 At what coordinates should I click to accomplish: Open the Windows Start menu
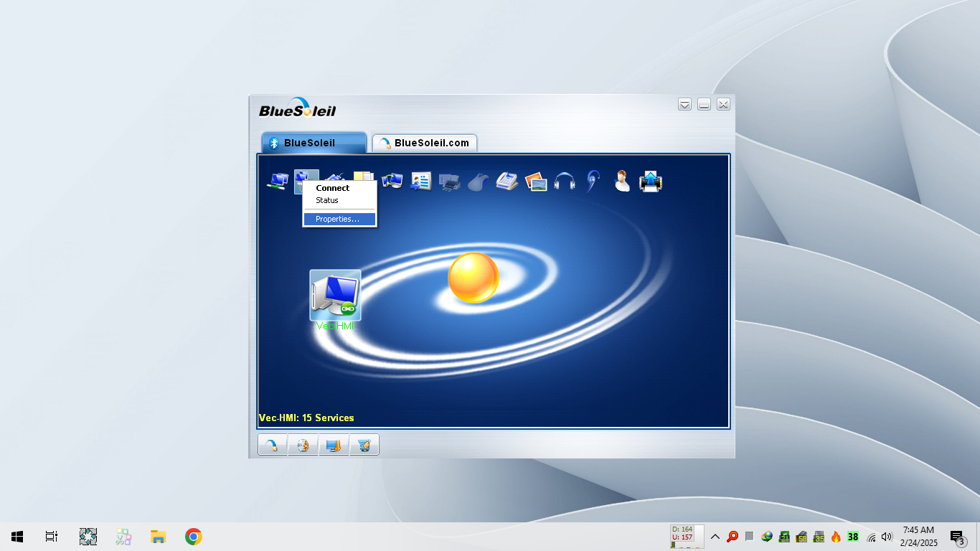click(x=17, y=537)
